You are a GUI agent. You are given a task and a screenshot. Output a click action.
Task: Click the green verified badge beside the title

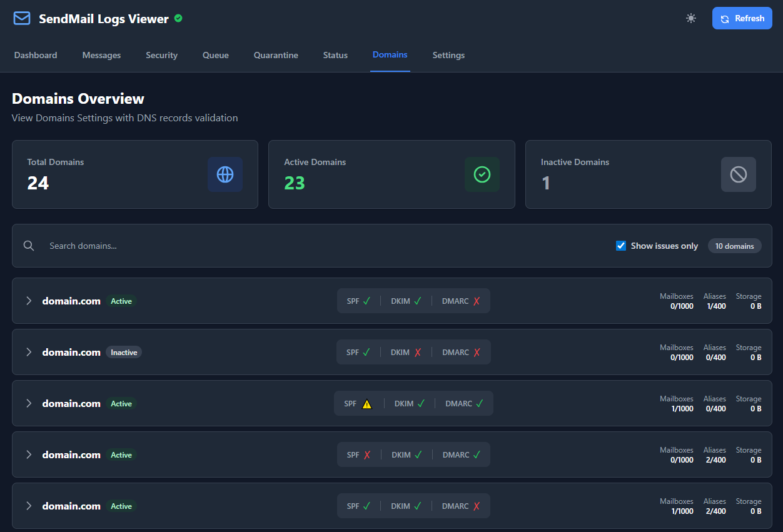point(178,19)
